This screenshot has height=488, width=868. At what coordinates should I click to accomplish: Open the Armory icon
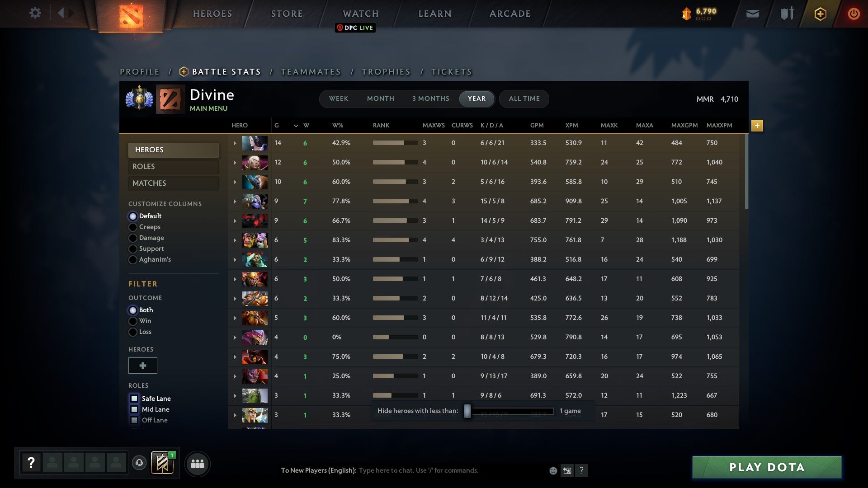point(787,13)
